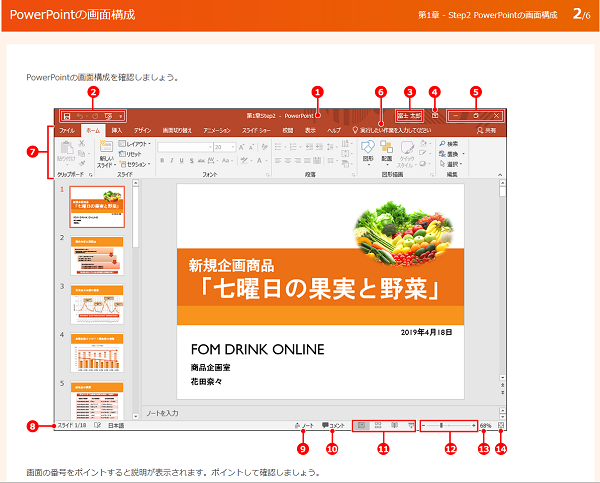Click the Increase Indent icon

320,147
